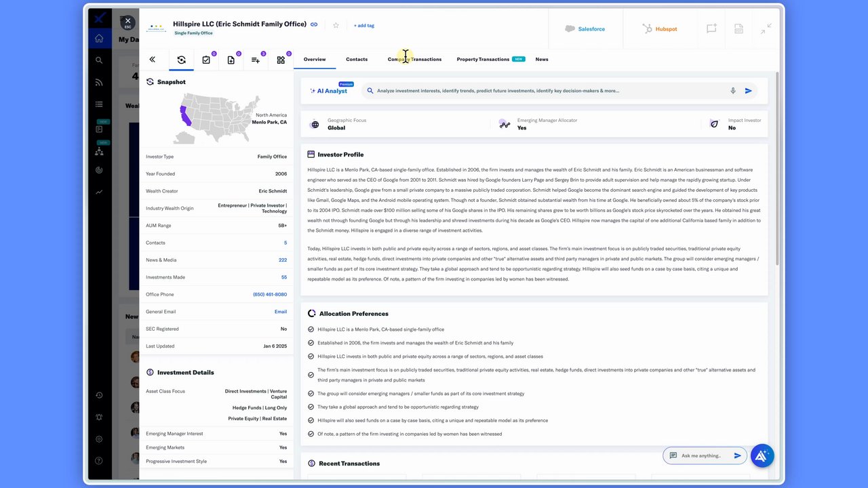Click the add tag link
Viewport: 868px width, 488px height.
(x=364, y=26)
